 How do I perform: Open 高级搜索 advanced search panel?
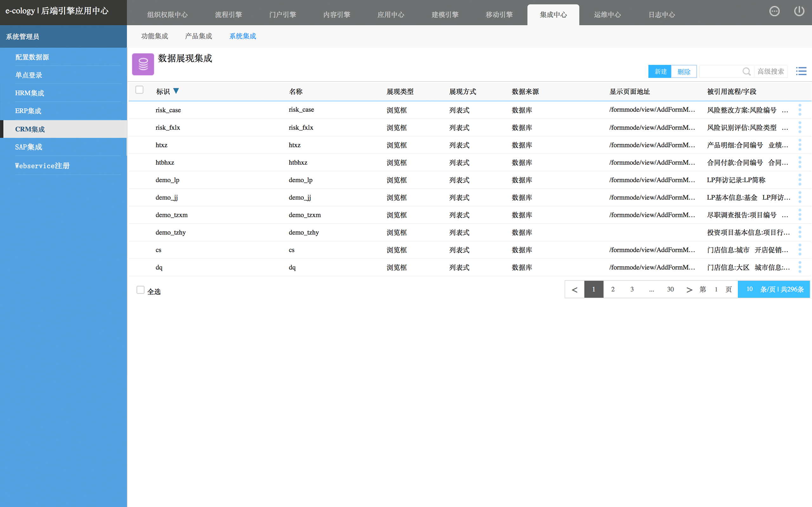770,71
